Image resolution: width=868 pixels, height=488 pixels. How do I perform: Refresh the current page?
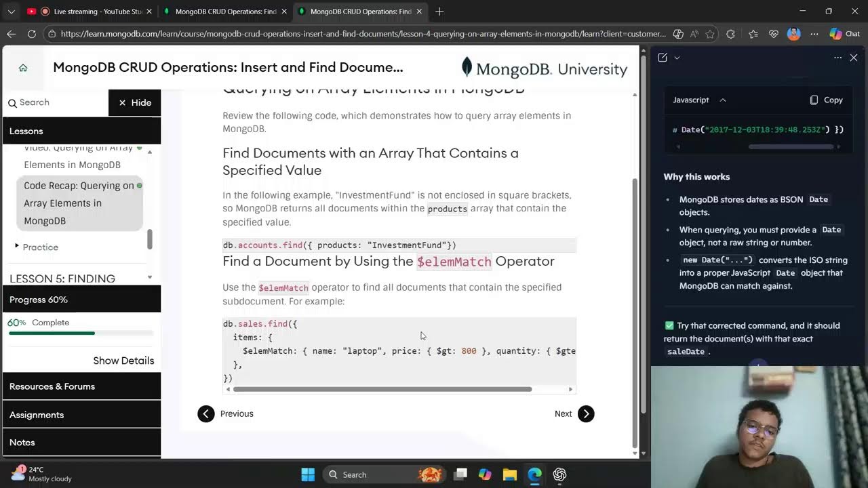pos(32,34)
